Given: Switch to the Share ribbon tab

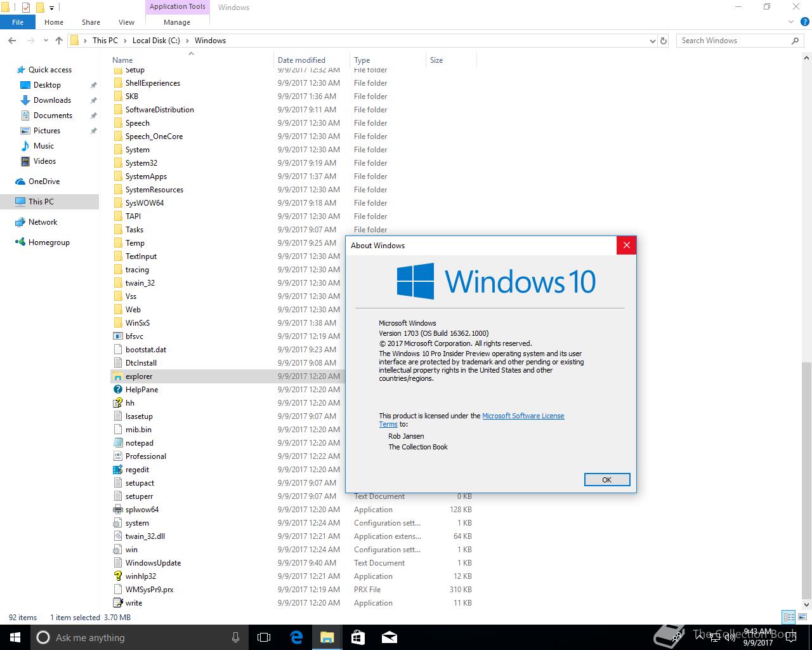Looking at the screenshot, I should point(91,22).
